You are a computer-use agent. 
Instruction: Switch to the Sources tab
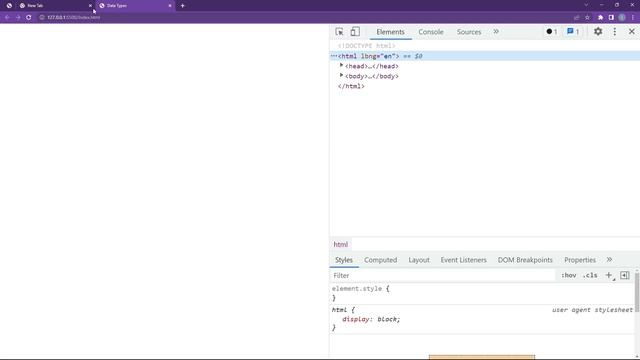[469, 32]
